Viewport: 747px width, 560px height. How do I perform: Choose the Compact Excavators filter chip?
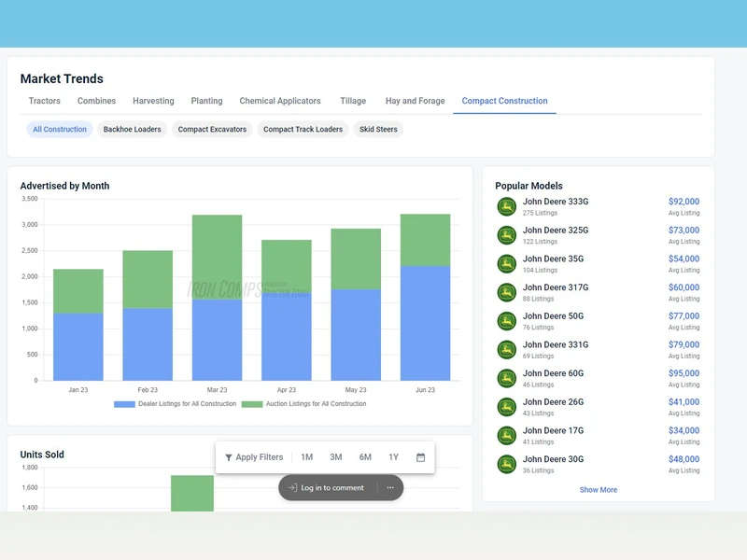point(212,129)
